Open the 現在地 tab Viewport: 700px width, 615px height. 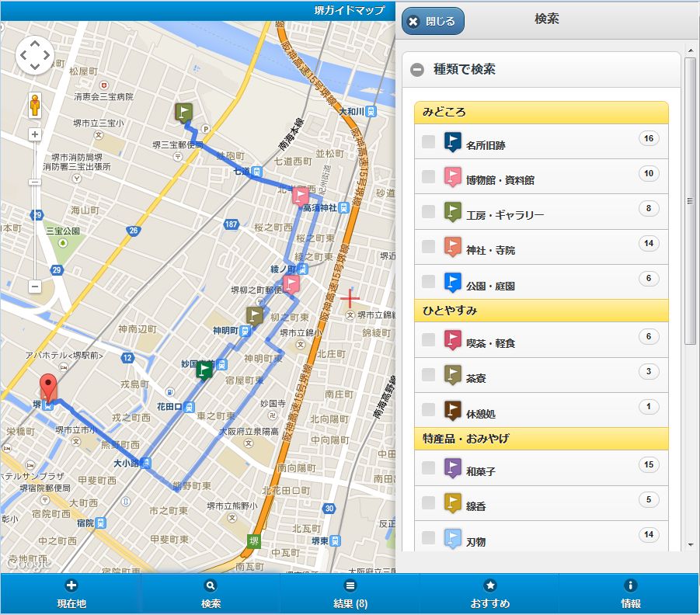click(71, 594)
